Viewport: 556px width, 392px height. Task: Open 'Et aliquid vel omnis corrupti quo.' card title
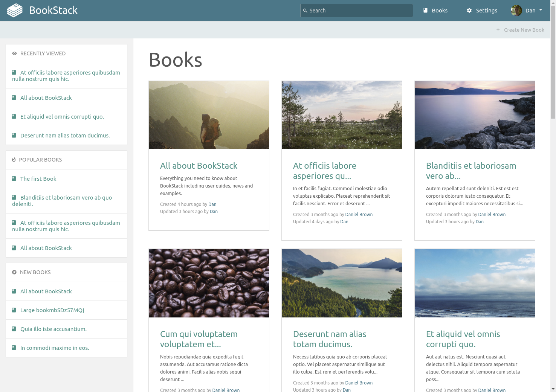click(x=463, y=339)
